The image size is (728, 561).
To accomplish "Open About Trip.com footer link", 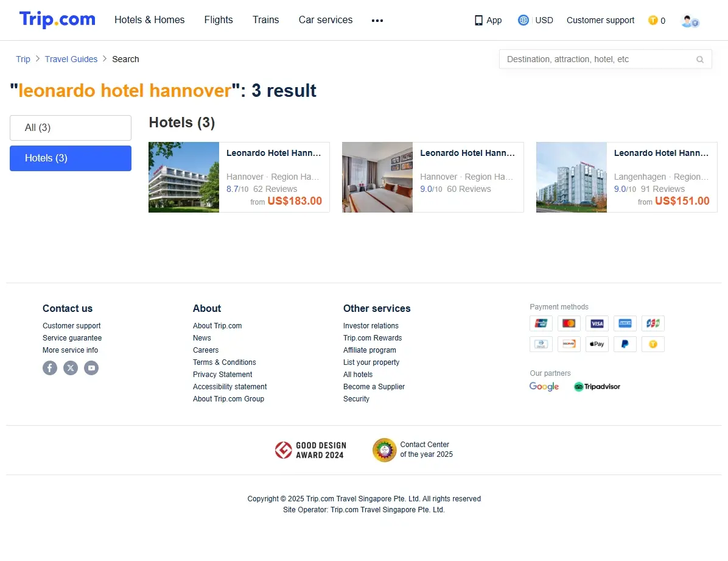I will click(217, 326).
